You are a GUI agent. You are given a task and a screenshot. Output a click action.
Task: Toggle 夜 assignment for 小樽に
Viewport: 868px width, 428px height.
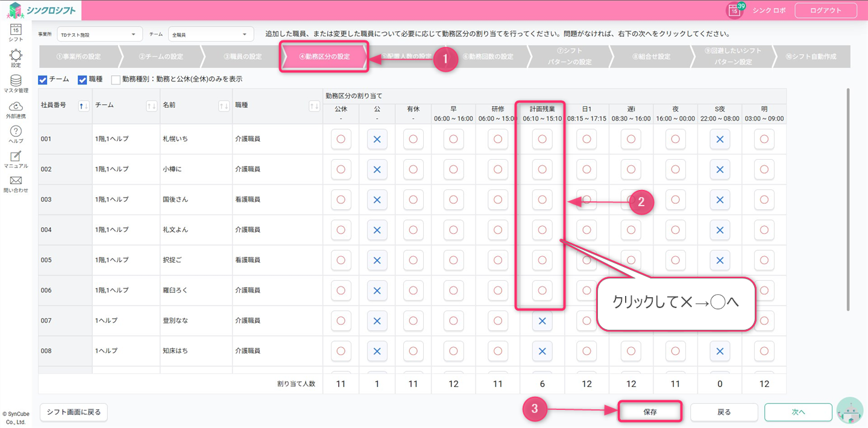[675, 169]
